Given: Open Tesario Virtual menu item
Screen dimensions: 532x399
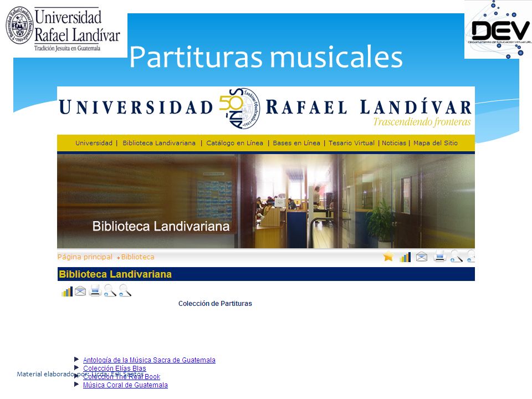Looking at the screenshot, I should (351, 143).
